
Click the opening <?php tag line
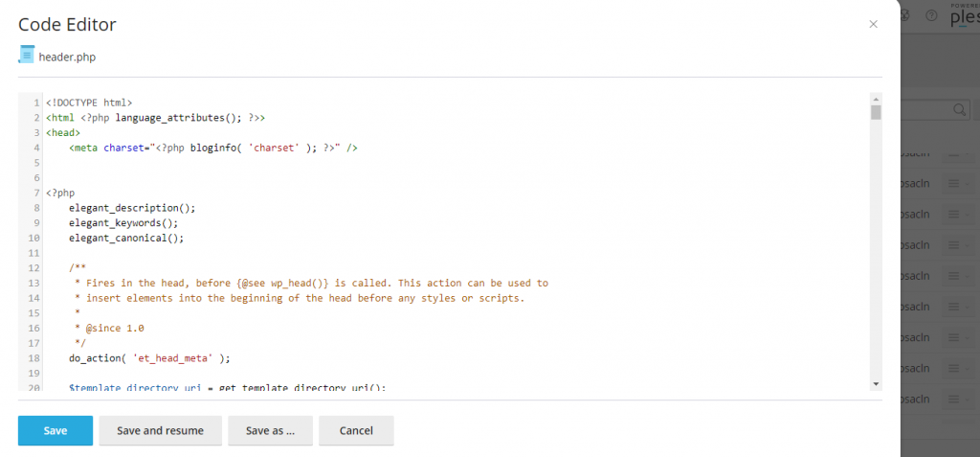click(60, 193)
